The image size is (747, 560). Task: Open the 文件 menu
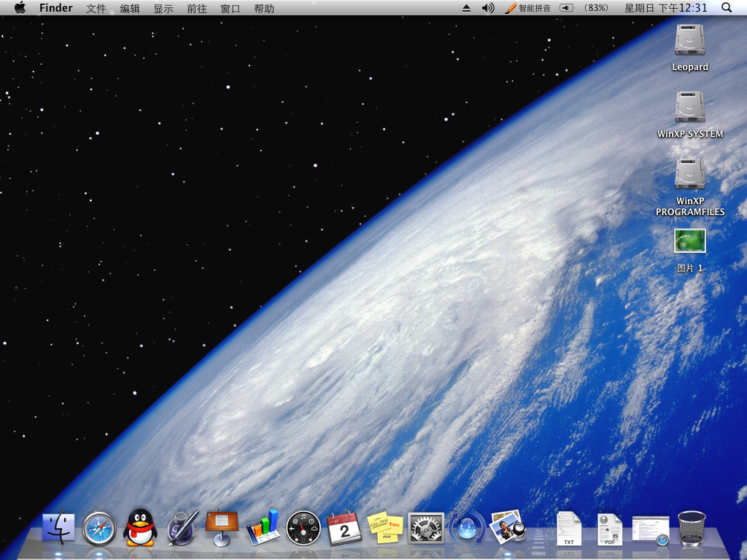[96, 8]
